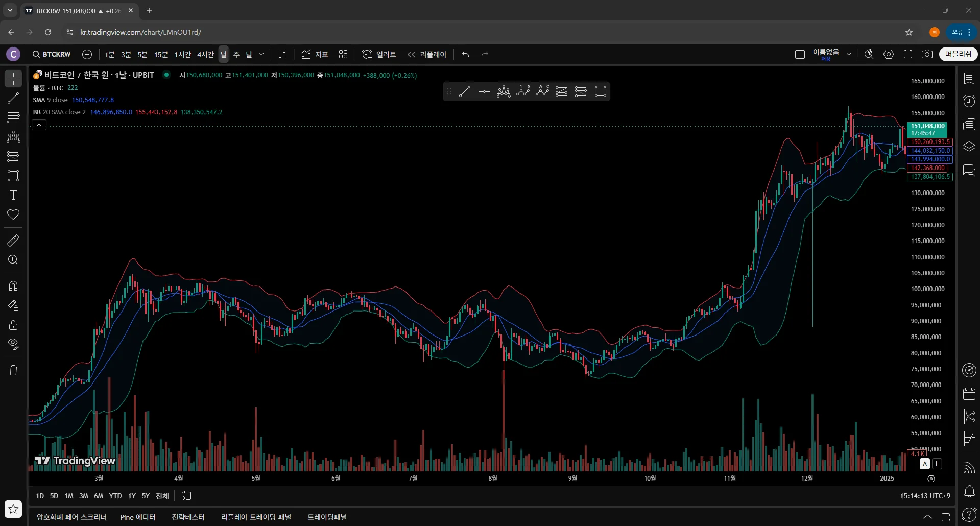This screenshot has height=526, width=980.
Task: Select the 1시간 timeframe
Action: 182,54
